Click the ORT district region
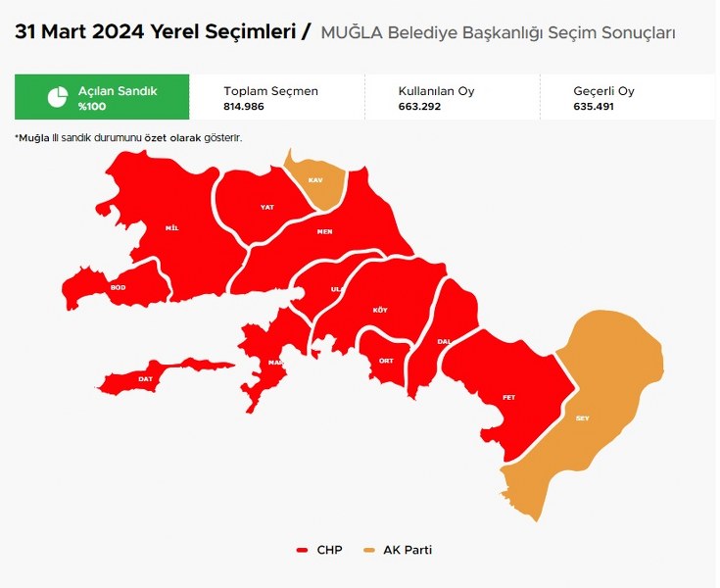 (386, 360)
